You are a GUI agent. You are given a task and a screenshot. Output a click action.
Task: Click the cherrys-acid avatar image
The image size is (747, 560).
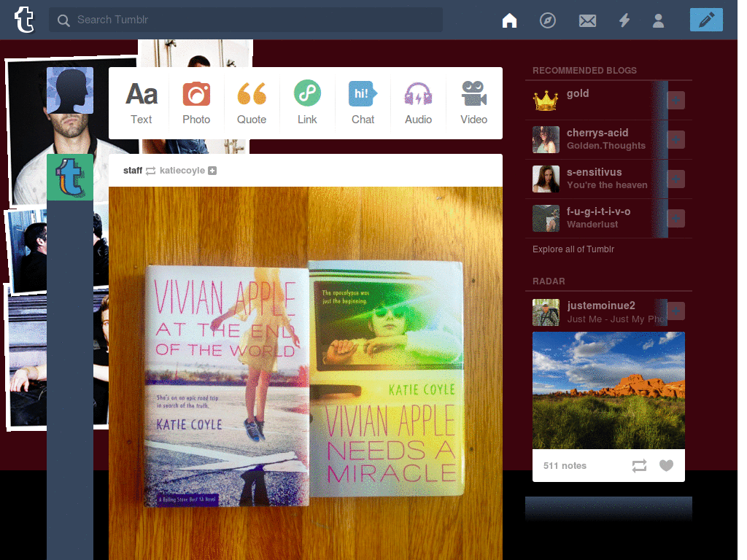546,139
